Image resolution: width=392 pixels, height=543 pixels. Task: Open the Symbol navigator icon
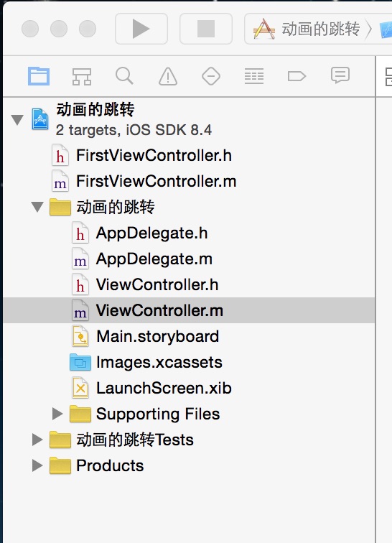pos(82,76)
